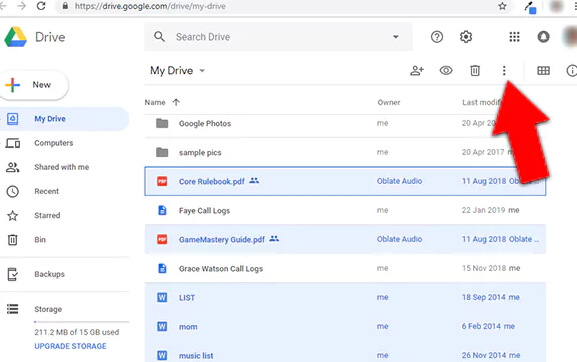Open the My Drive title dropdown

click(x=177, y=70)
